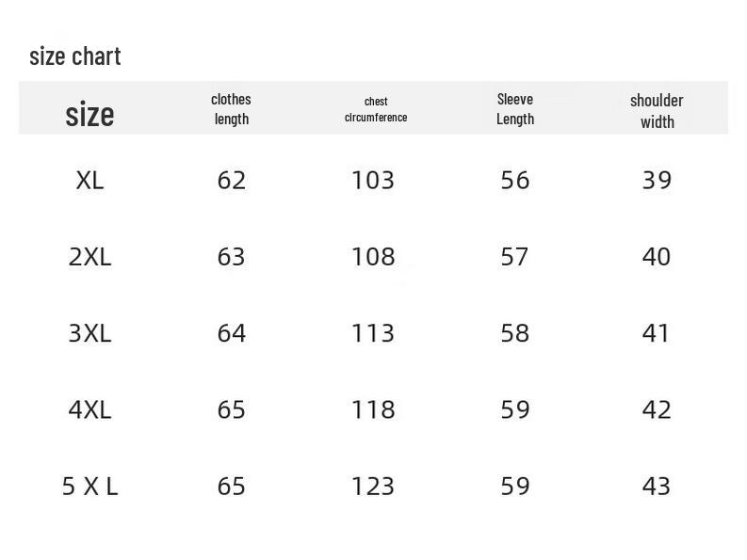The height and width of the screenshot is (560, 747).
Task: Select the 5XL size row label
Action: pos(89,486)
